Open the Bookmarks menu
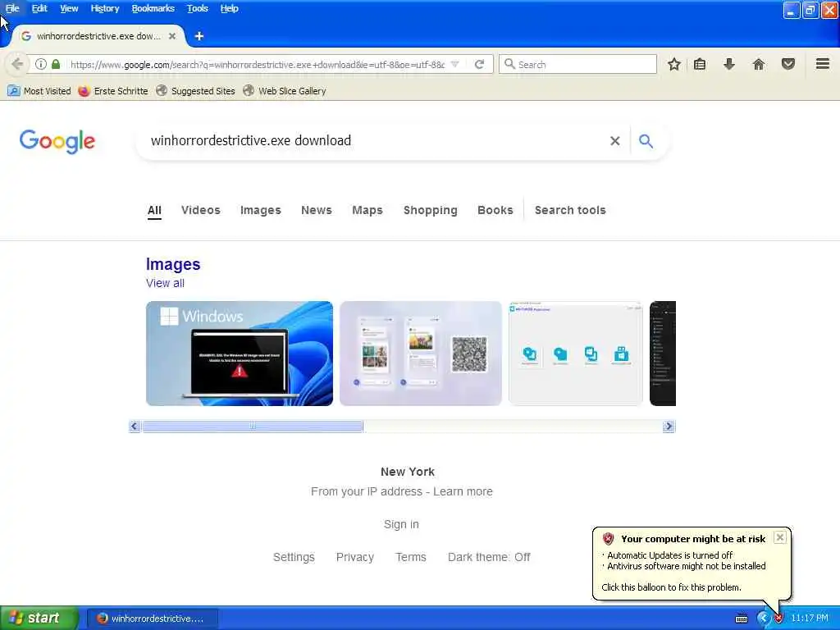 153,8
